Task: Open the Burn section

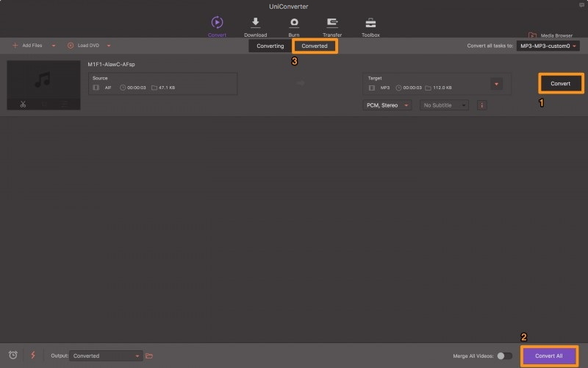Action: [x=294, y=26]
